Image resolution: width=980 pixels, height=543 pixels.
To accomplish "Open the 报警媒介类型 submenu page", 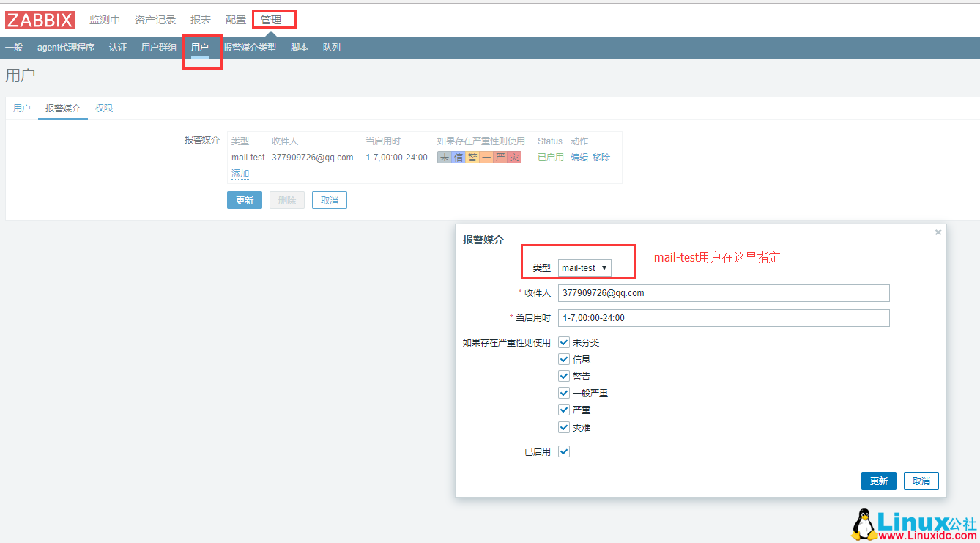I will click(x=250, y=46).
